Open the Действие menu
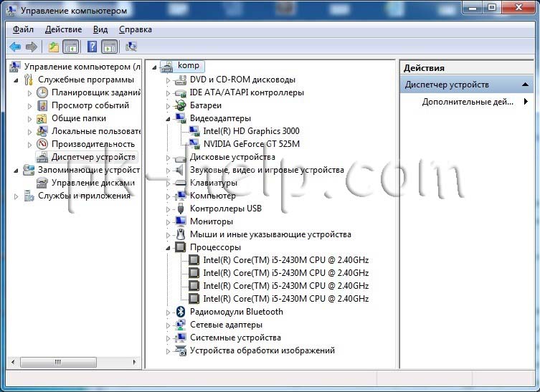Screen dimensions: 540x392 (x=63, y=29)
